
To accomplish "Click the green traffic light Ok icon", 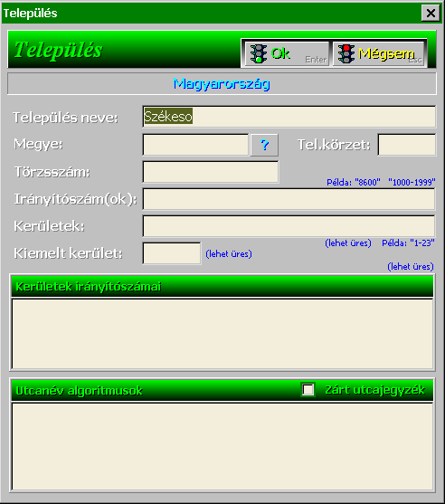I will coord(259,53).
